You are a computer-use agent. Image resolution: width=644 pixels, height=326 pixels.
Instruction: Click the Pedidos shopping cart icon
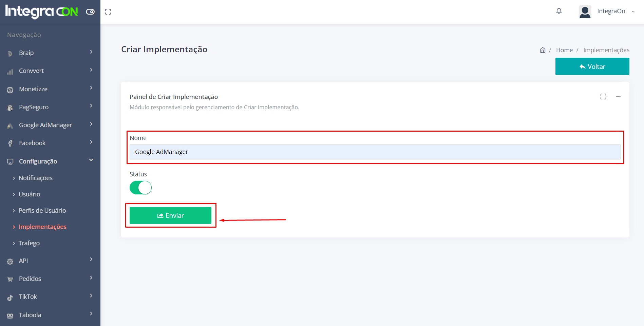10,279
